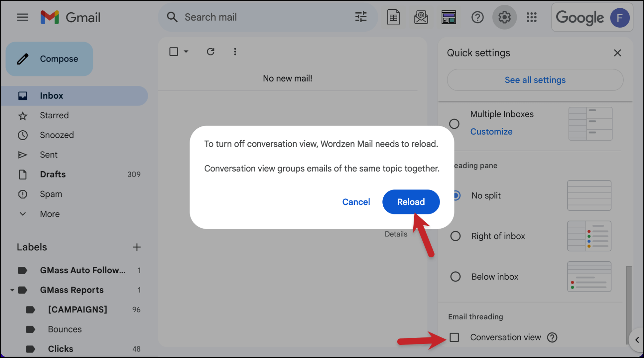The image size is (644, 358).
Task: Show the side panel arrow
Action: click(637, 340)
